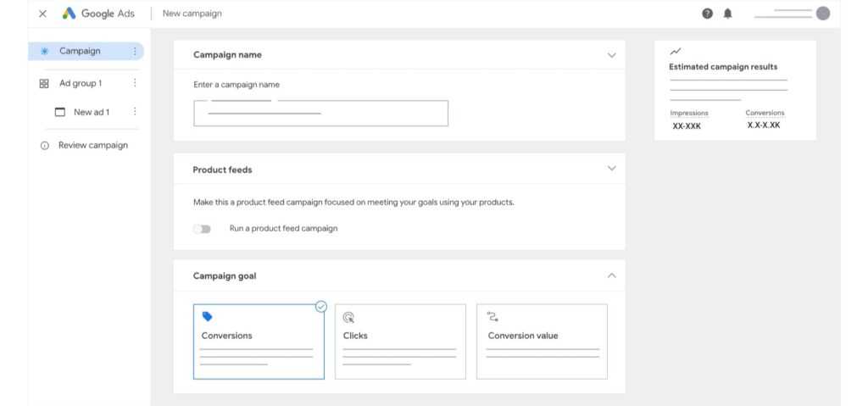
Task: Collapse the Campaign goal section chevron
Action: tap(612, 276)
